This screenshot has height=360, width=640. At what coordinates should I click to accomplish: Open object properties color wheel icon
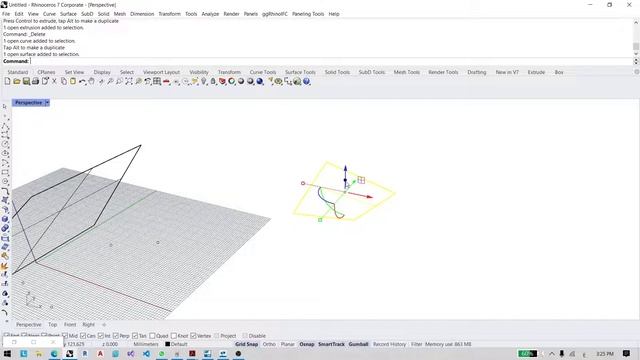click(231, 82)
